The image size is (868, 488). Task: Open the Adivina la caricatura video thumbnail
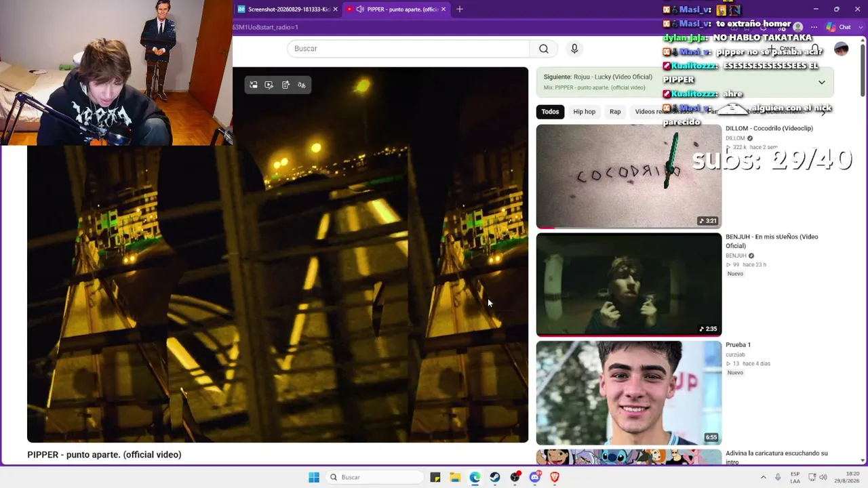[x=629, y=457]
